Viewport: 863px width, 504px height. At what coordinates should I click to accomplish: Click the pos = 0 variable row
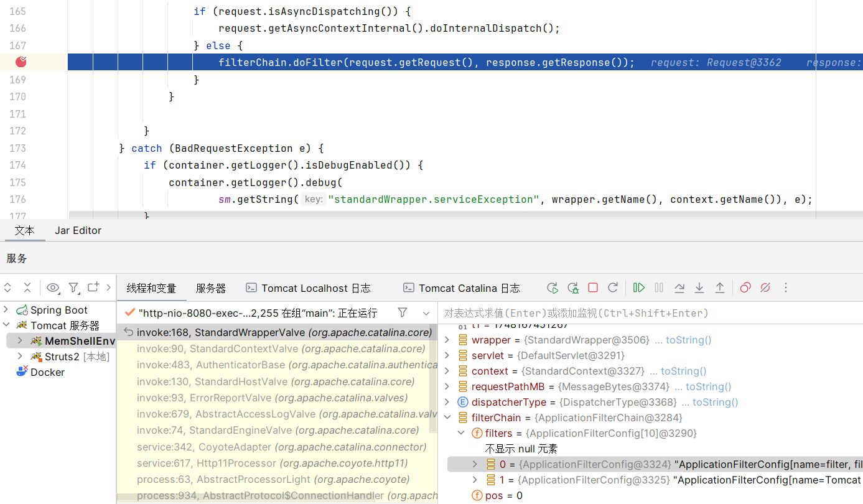click(650, 495)
